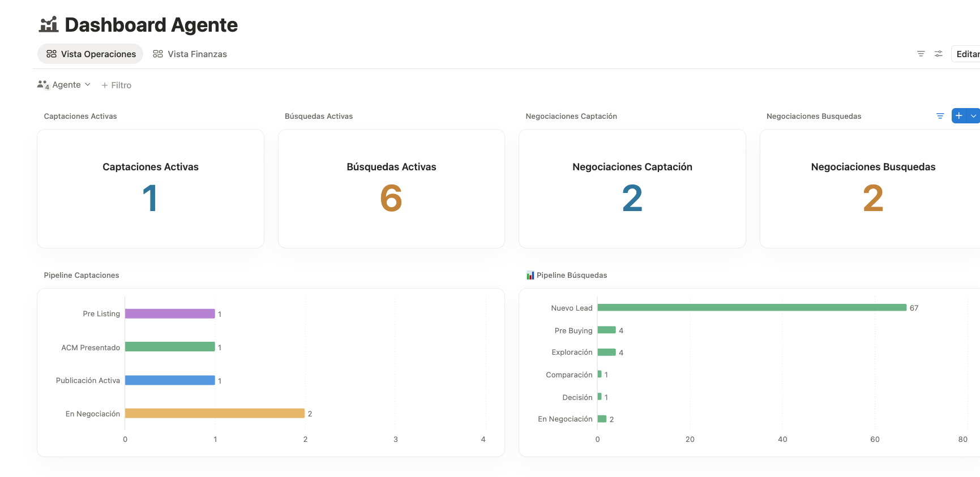Screen dimensions: 980x477
Task: Click the purple Pre Listing bar
Action: [170, 313]
